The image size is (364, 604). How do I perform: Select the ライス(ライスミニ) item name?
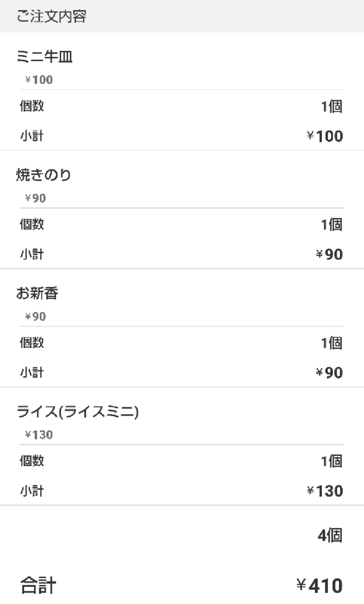coord(78,412)
